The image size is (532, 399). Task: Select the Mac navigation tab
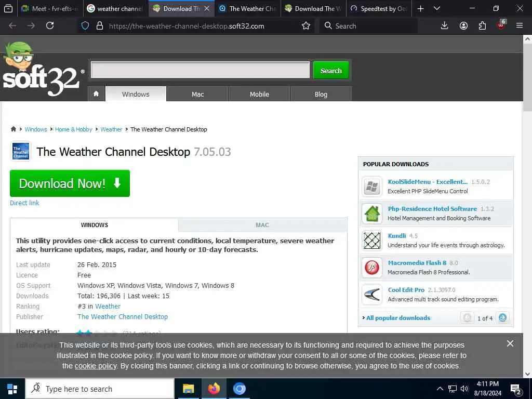click(x=198, y=94)
